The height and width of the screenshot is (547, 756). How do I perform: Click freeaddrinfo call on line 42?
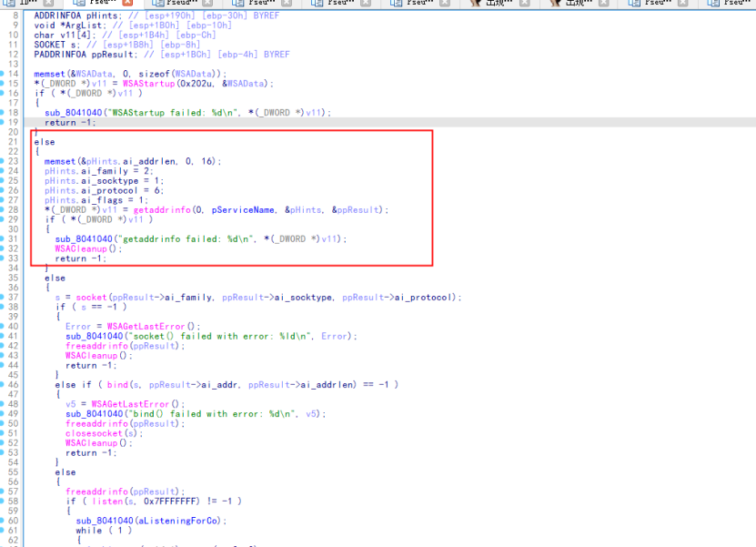coord(97,346)
